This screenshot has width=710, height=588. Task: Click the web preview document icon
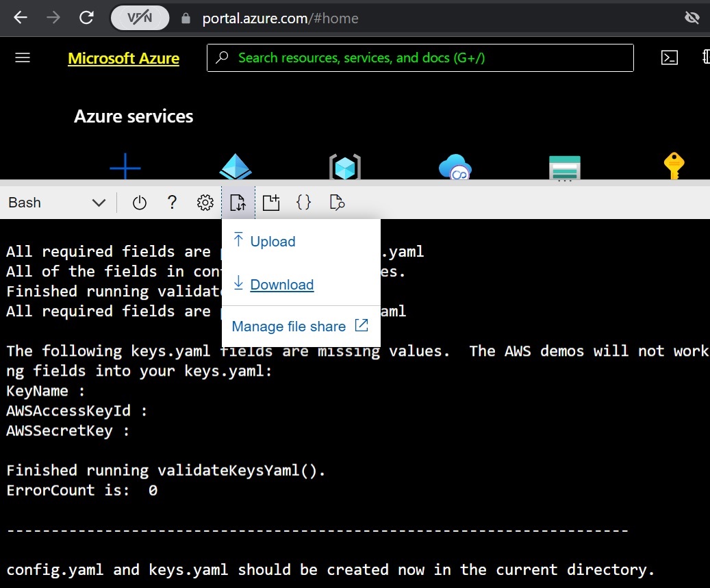pos(337,203)
